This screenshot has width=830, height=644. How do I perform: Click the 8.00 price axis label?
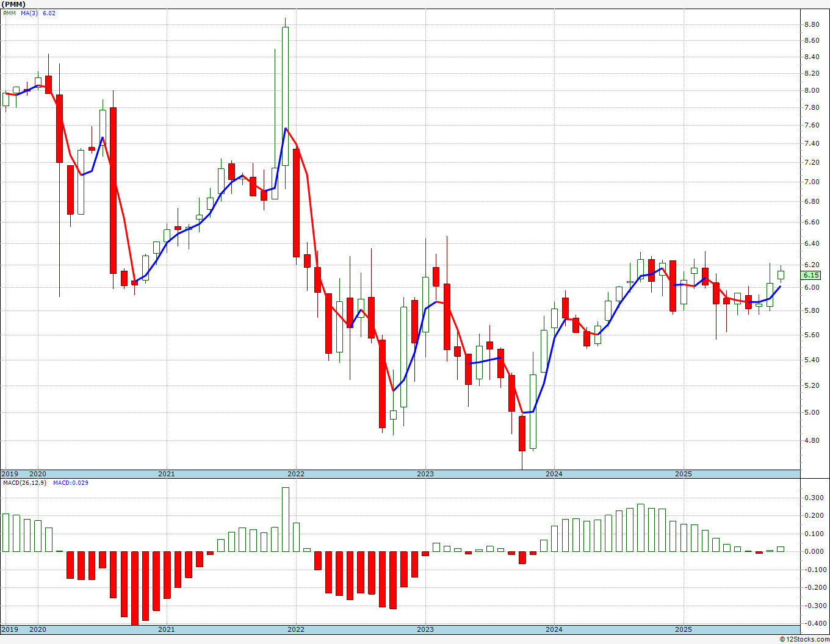[812, 90]
